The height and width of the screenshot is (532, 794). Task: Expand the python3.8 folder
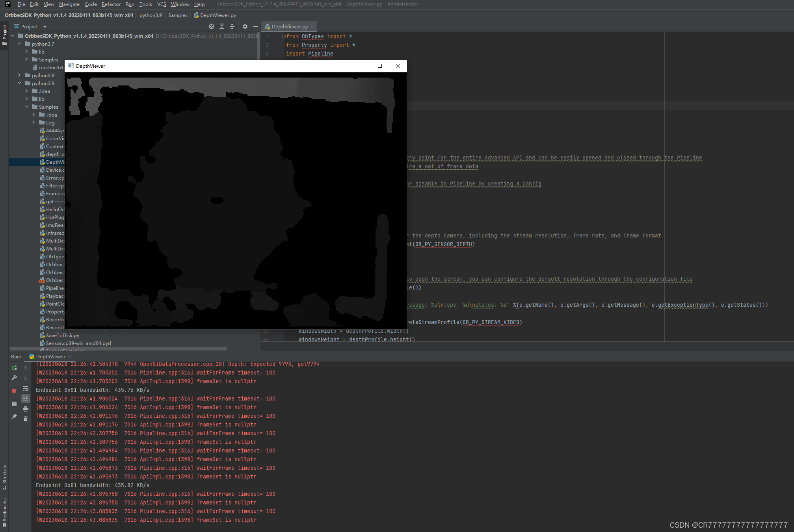19,75
